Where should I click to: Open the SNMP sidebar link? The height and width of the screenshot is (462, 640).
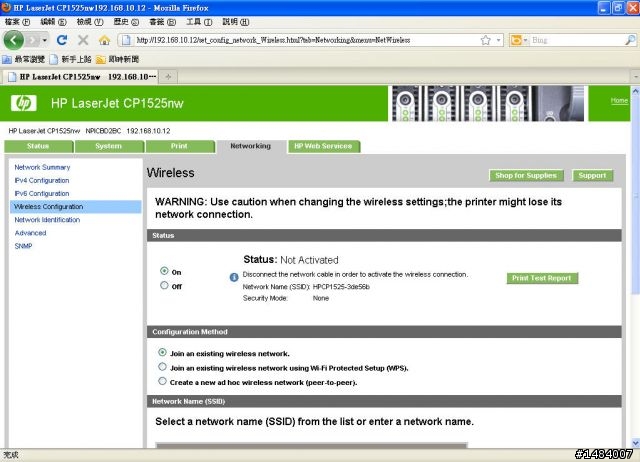click(23, 246)
